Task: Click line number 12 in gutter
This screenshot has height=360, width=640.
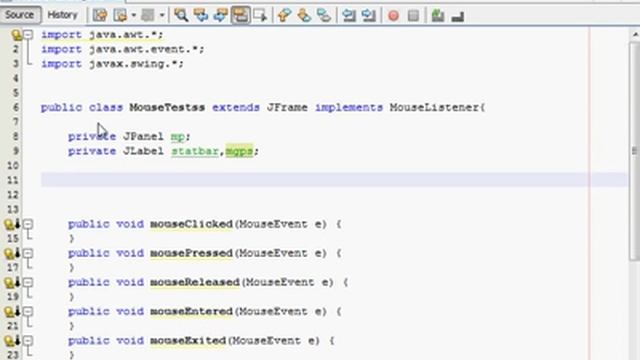Action: (13, 195)
